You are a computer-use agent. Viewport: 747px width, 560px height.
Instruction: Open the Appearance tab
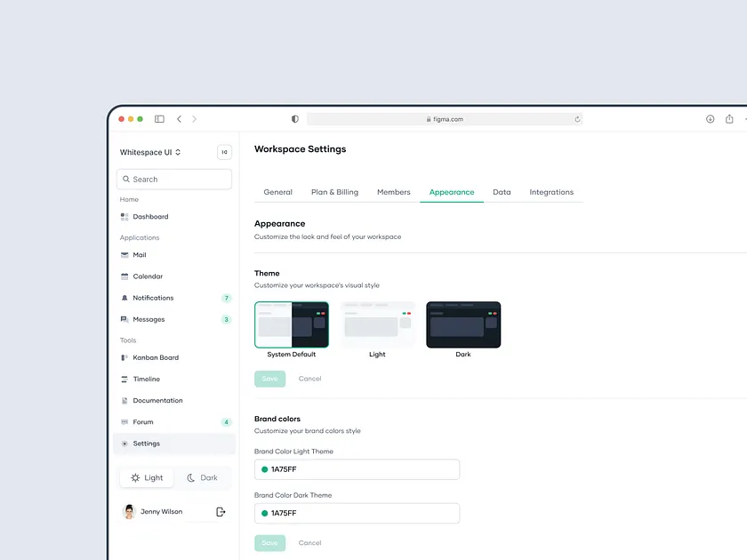point(452,192)
